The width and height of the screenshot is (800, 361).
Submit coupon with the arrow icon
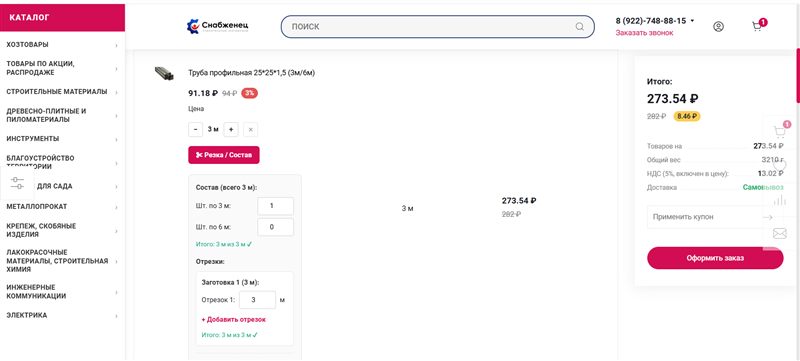coord(768,217)
